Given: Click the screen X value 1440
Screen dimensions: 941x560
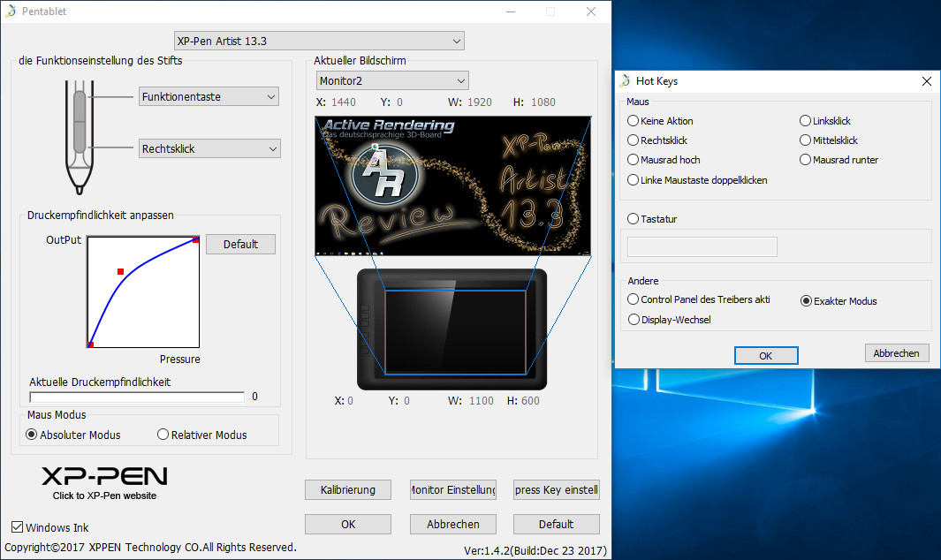Looking at the screenshot, I should (344, 102).
